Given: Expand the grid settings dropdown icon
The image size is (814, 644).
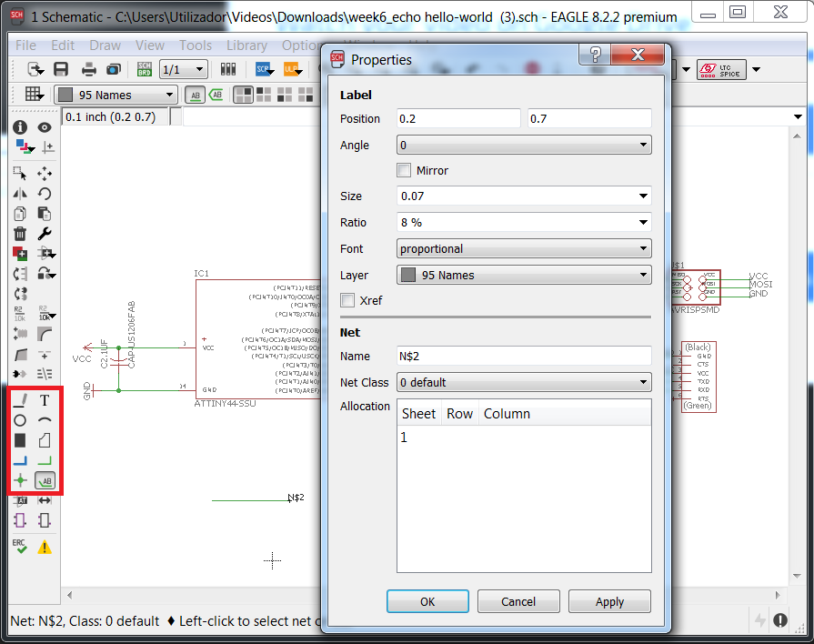Looking at the screenshot, I should (35, 95).
